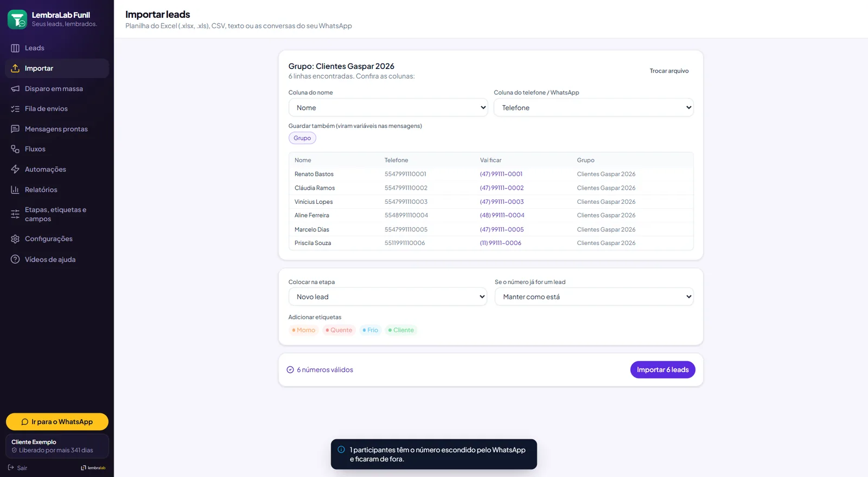Image resolution: width=868 pixels, height=477 pixels.
Task: Click the info icon in the toast notification
Action: click(341, 449)
